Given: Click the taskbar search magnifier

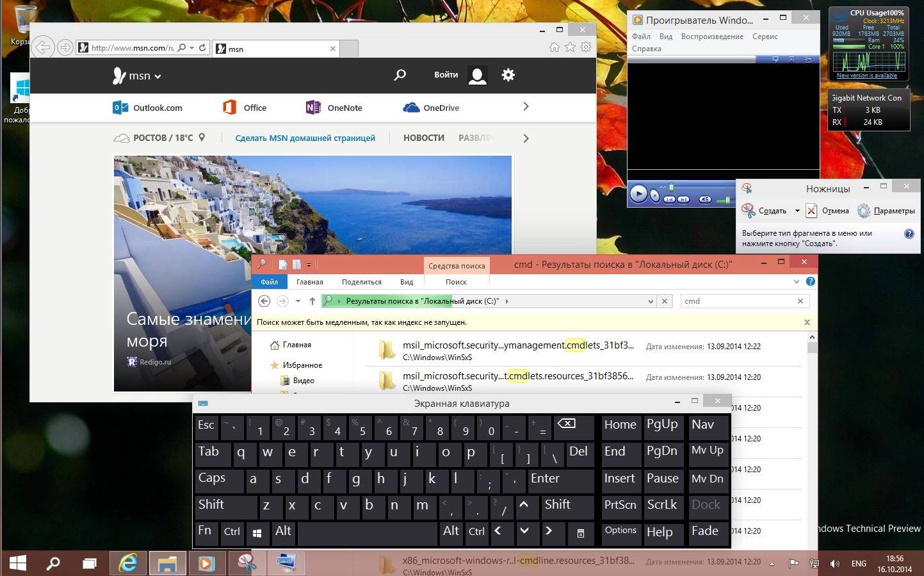Looking at the screenshot, I should click(x=53, y=563).
